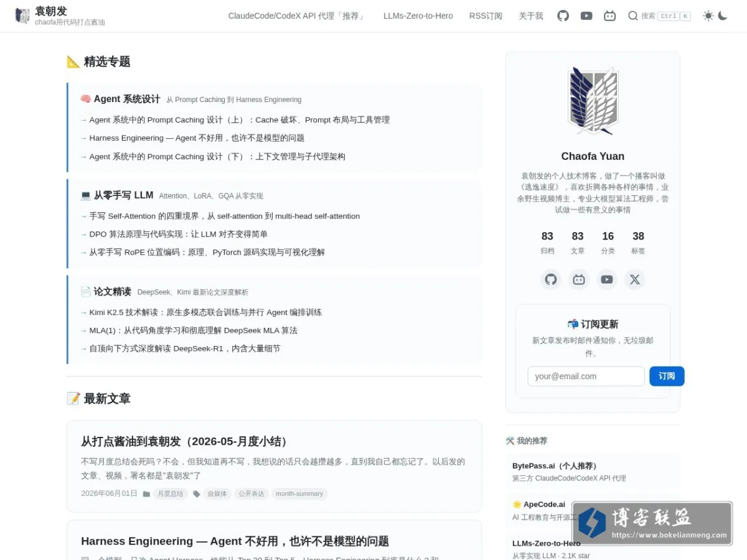Open Prompt Caching 设计（上）article link
The image size is (747, 560).
point(240,120)
